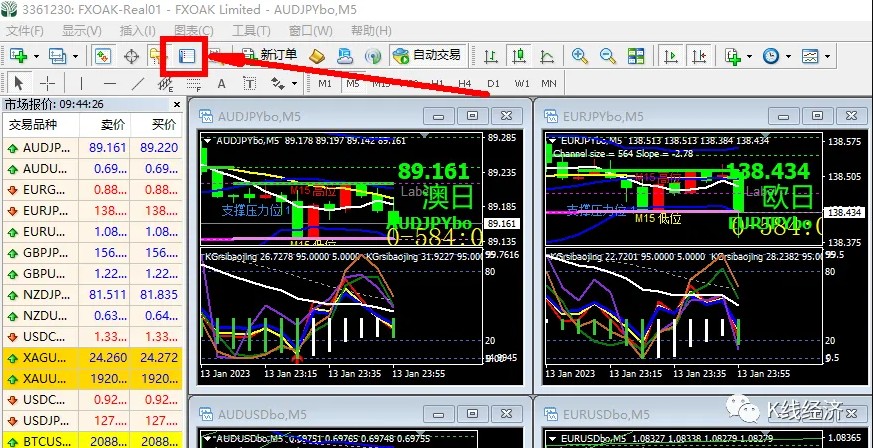
Task: Toggle the AutoTrading (自动交易) button
Action: (427, 56)
